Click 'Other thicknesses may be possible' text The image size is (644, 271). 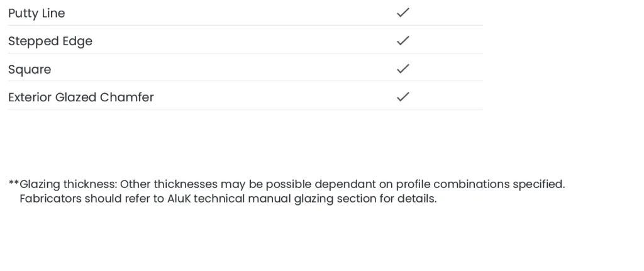pyautogui.click(x=216, y=185)
